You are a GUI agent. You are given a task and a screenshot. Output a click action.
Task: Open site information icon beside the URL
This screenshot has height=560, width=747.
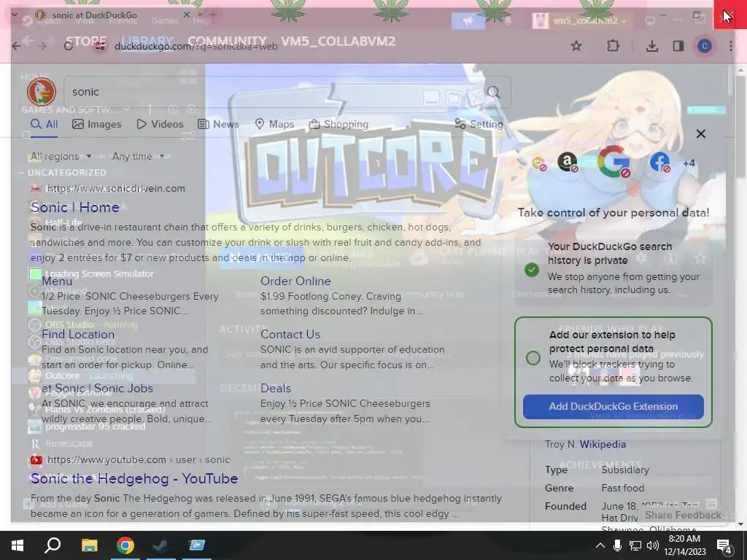pyautogui.click(x=99, y=46)
